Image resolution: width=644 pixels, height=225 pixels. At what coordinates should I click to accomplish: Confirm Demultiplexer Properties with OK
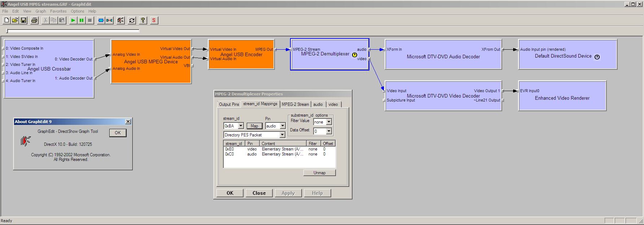tap(230, 193)
